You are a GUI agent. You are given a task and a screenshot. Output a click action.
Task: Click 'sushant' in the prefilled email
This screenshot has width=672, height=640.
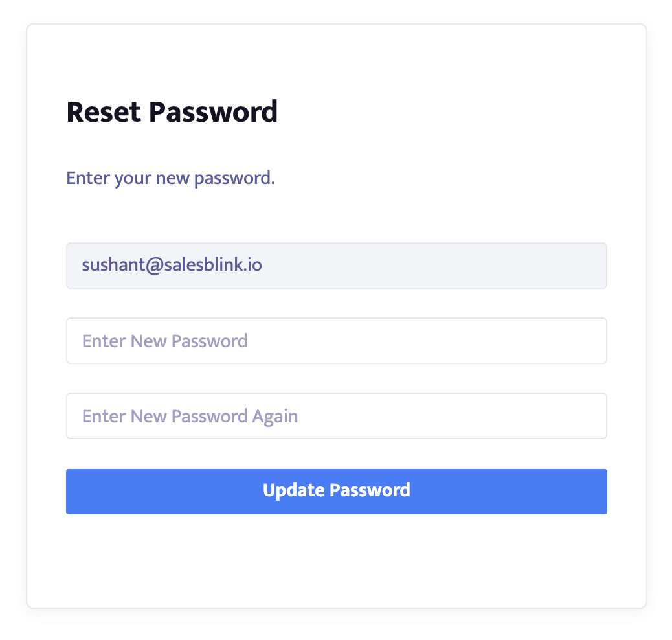(x=113, y=265)
